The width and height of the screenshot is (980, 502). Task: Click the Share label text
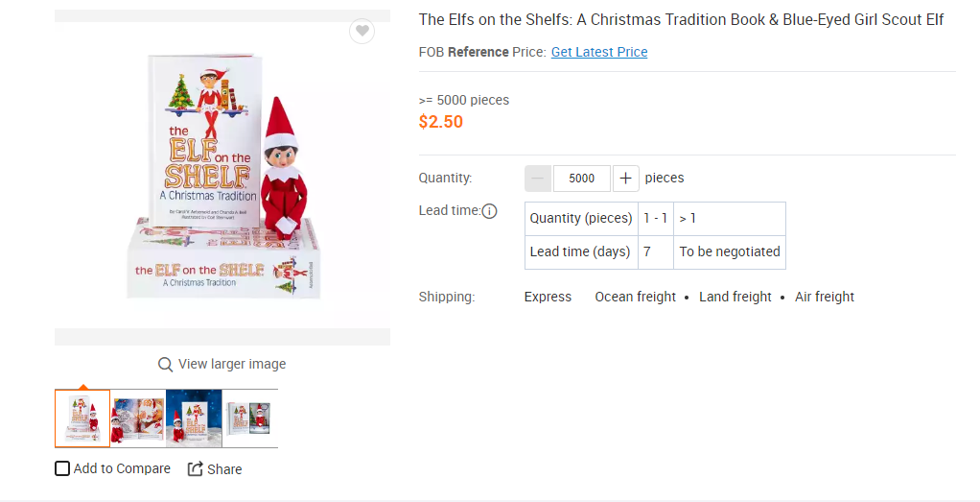click(224, 469)
